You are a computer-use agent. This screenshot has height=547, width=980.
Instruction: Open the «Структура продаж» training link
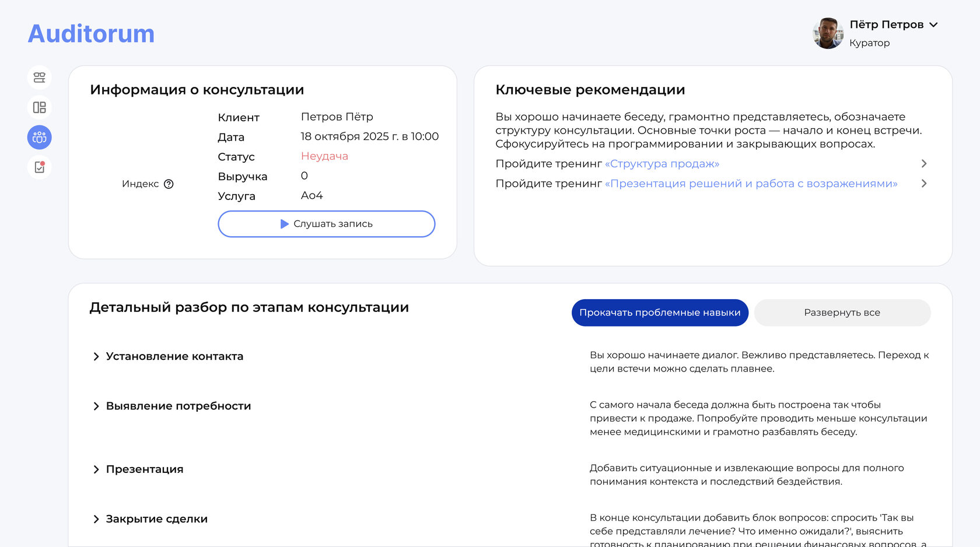tap(661, 164)
